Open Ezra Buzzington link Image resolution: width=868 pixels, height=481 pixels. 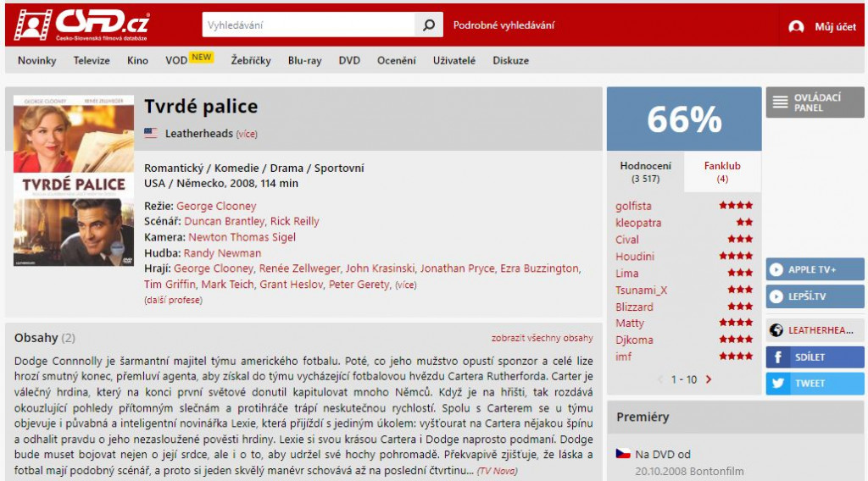coord(540,268)
